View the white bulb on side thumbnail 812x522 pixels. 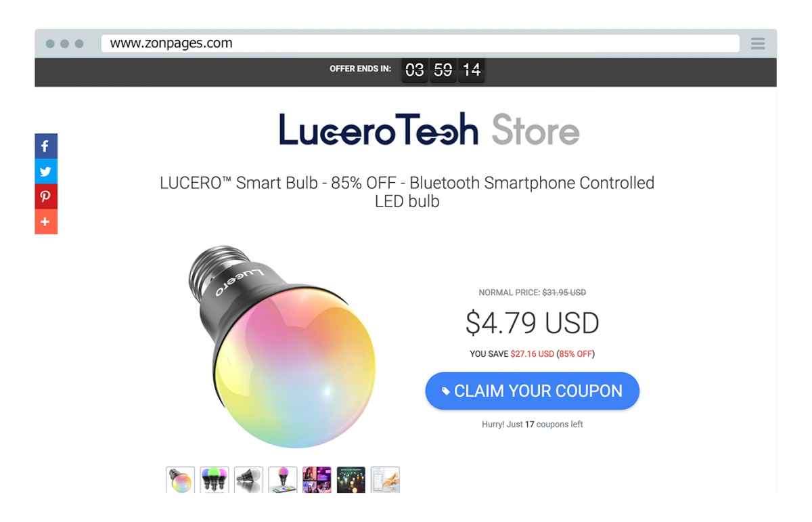point(248,479)
